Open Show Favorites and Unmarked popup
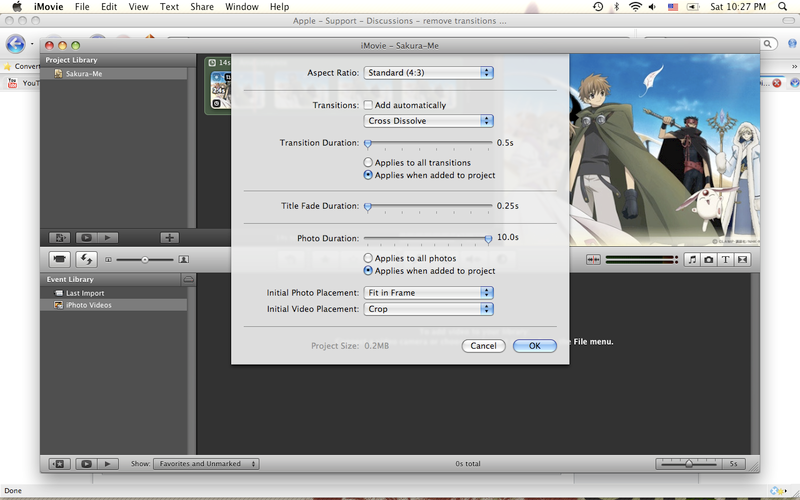 [206, 464]
